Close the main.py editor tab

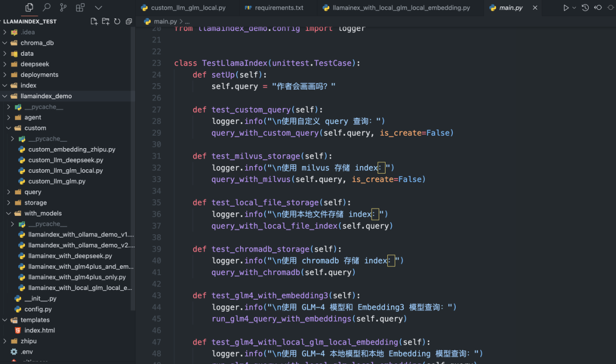535,8
